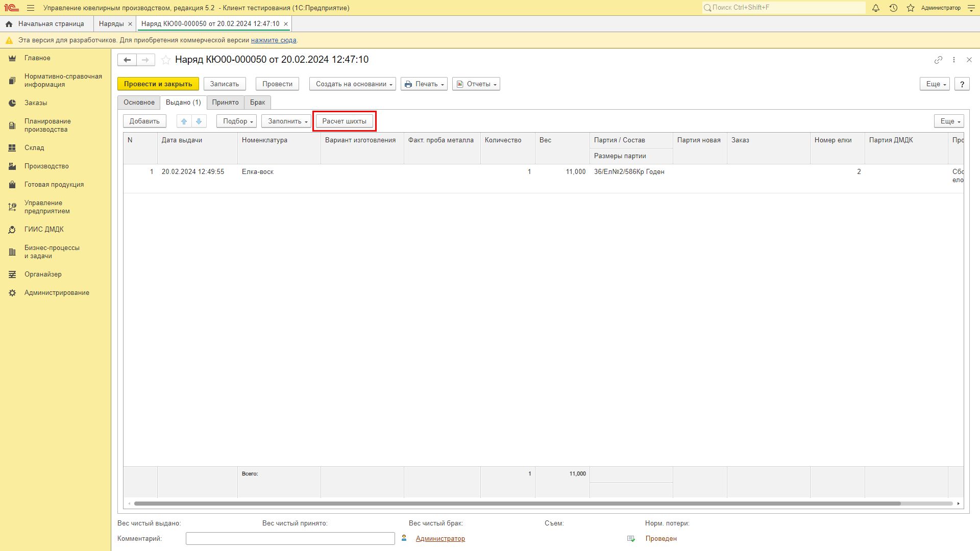
Task: Open favorites star in top bar
Action: click(x=911, y=8)
